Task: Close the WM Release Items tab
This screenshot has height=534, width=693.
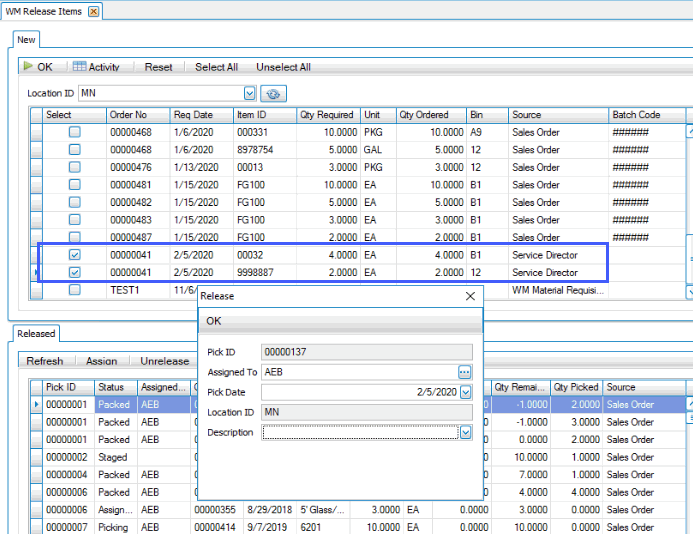Action: 93,11
